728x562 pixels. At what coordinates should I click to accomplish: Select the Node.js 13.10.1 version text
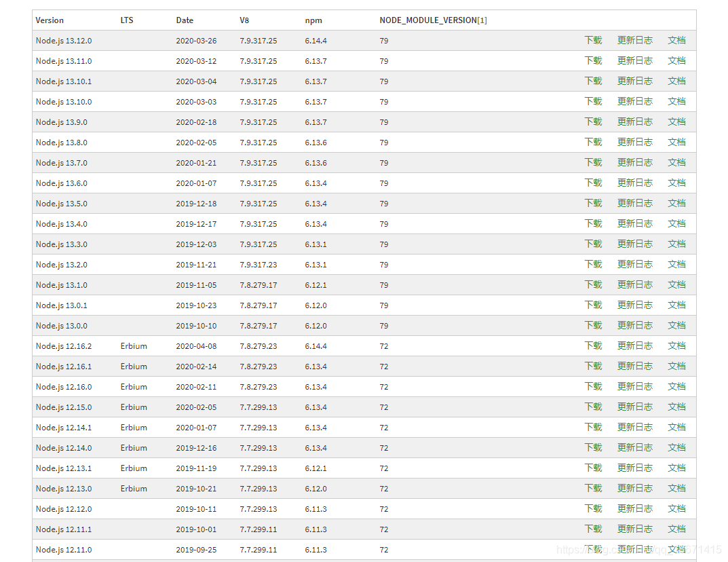pyautogui.click(x=64, y=81)
